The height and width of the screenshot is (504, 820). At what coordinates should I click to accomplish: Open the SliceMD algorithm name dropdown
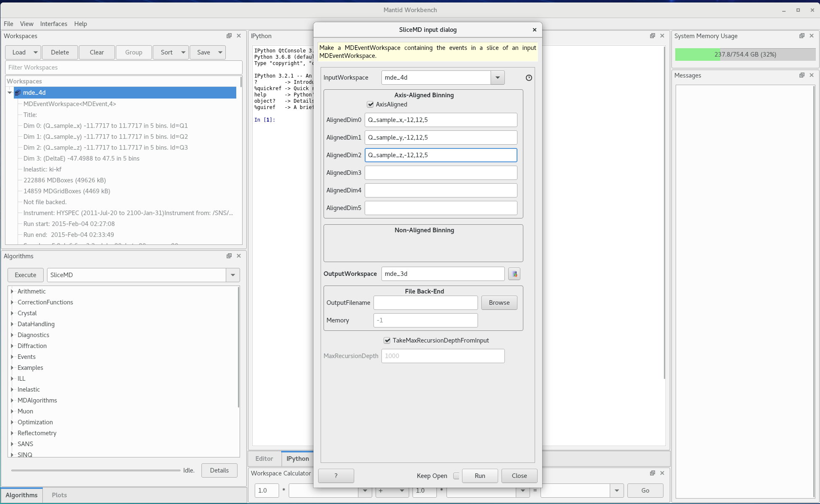tap(232, 275)
